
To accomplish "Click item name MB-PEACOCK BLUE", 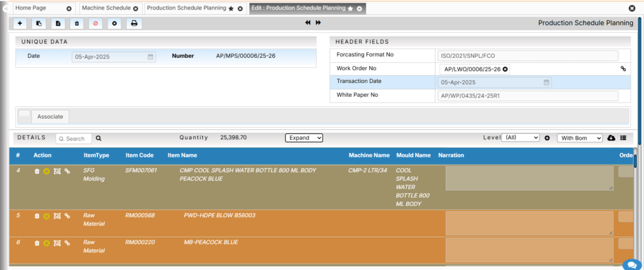I will point(211,242).
